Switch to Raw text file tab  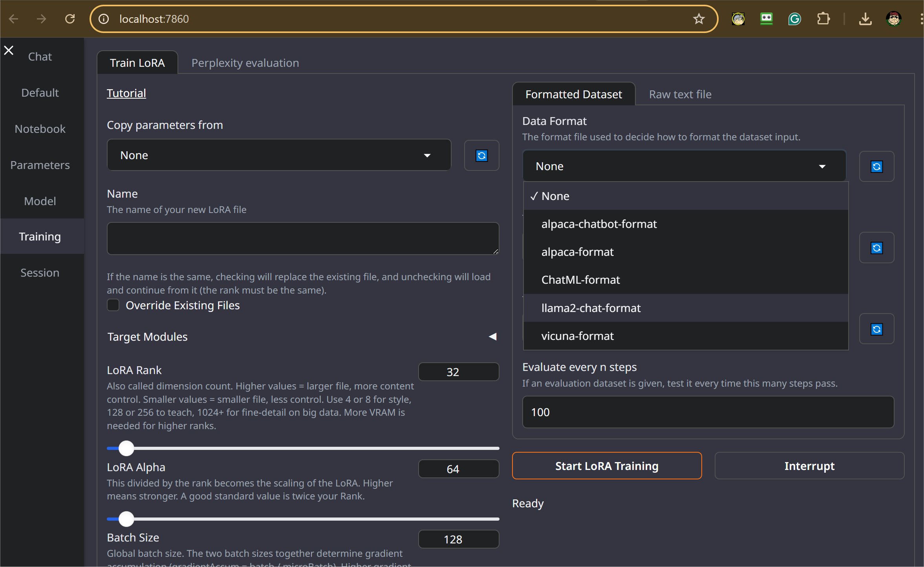tap(680, 94)
